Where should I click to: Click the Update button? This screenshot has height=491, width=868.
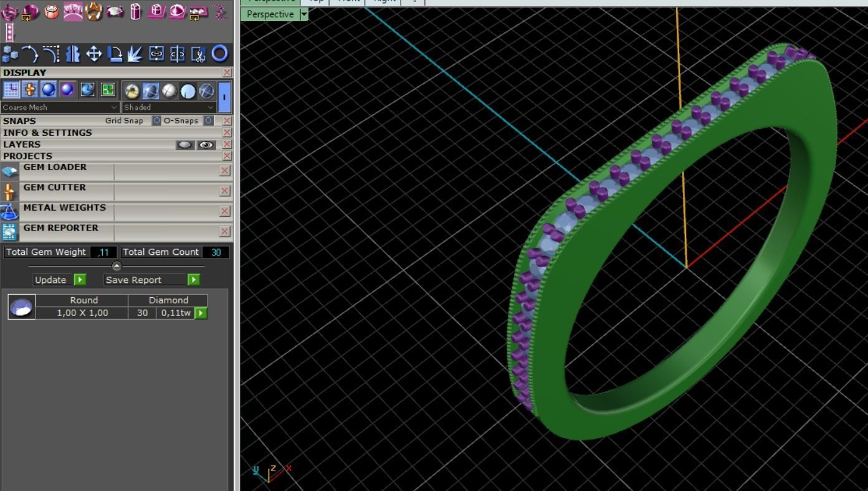[59, 280]
